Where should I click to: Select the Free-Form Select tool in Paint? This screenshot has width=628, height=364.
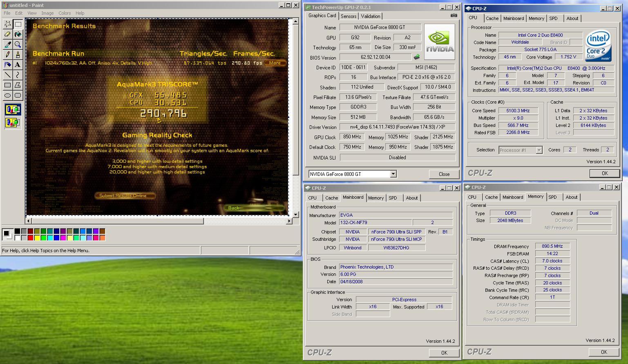[7, 24]
